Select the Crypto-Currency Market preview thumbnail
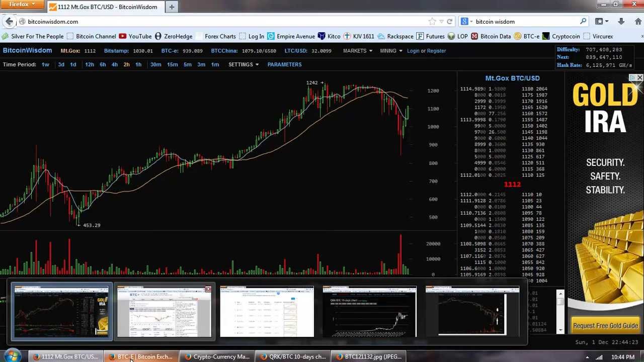This screenshot has width=644, height=362. [x=267, y=312]
